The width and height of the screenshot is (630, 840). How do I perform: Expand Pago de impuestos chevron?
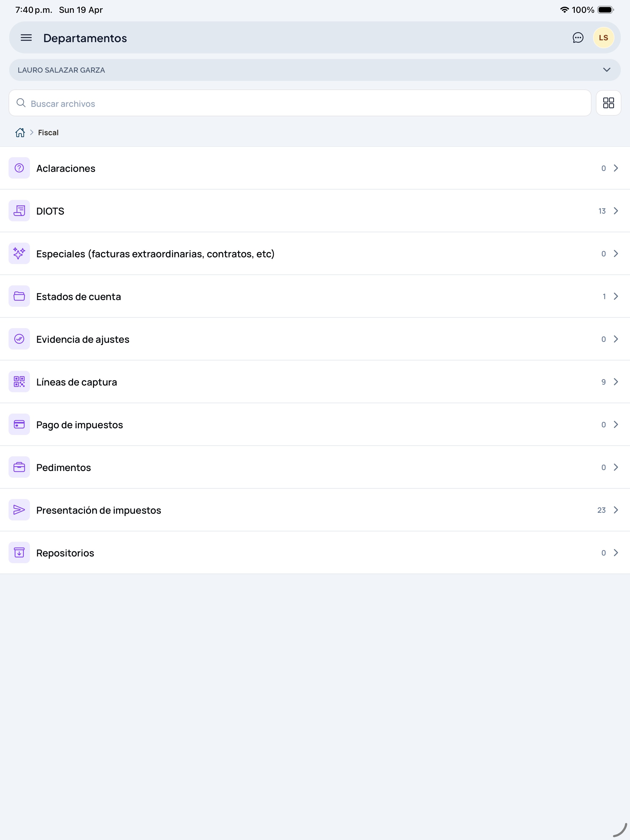[x=616, y=424]
